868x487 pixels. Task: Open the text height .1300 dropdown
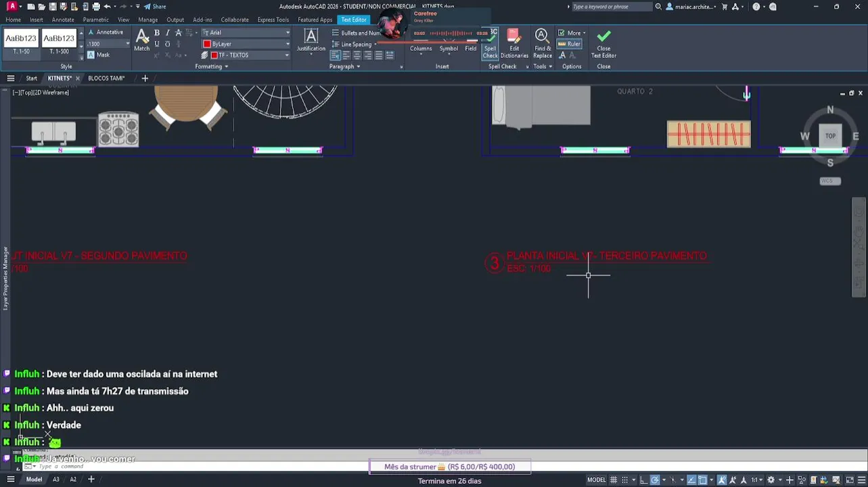pyautogui.click(x=108, y=44)
